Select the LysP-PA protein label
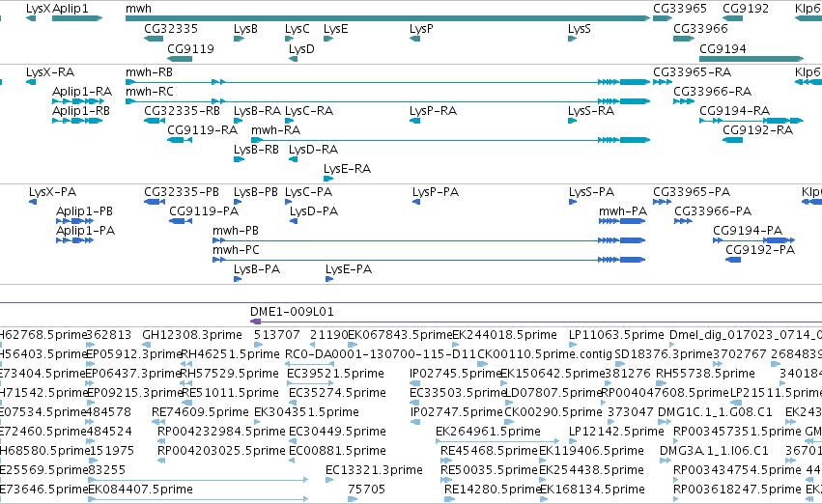This screenshot has width=822, height=504. [x=436, y=192]
